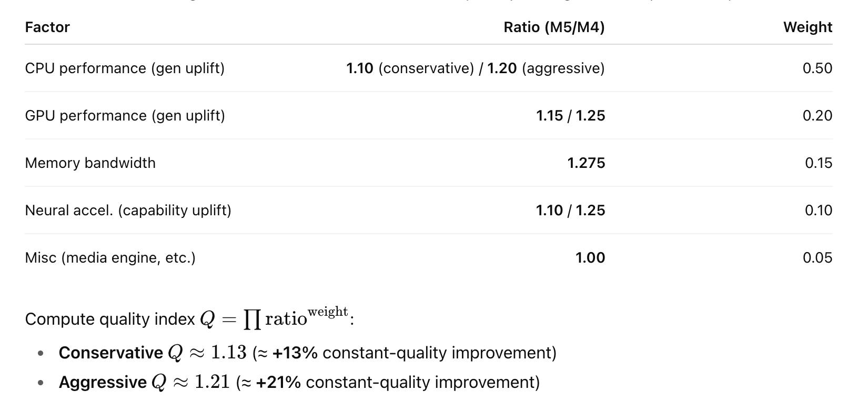Click the 0.10 weight value

(x=818, y=211)
